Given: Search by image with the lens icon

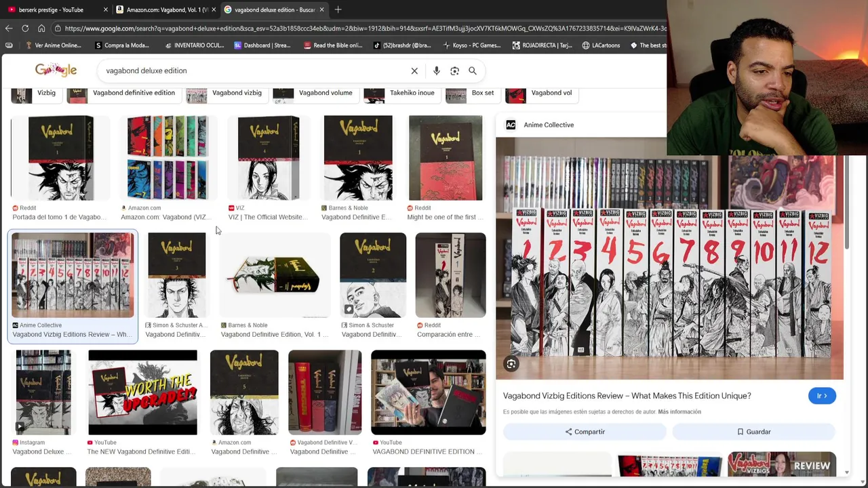Looking at the screenshot, I should pos(454,70).
